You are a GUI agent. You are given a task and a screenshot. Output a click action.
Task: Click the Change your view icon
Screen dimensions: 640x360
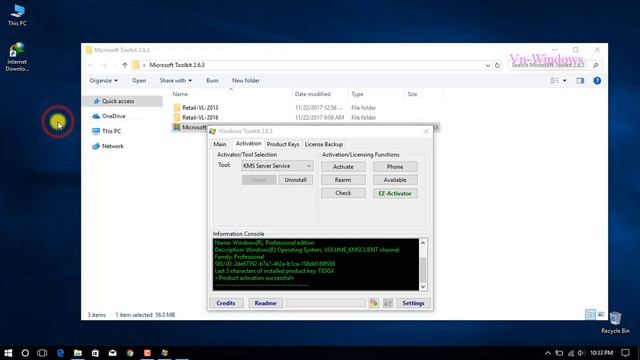click(x=554, y=81)
